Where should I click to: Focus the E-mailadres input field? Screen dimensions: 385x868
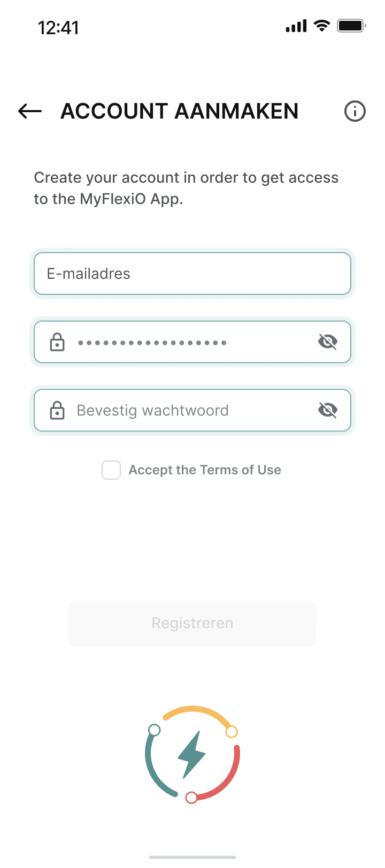coord(192,273)
